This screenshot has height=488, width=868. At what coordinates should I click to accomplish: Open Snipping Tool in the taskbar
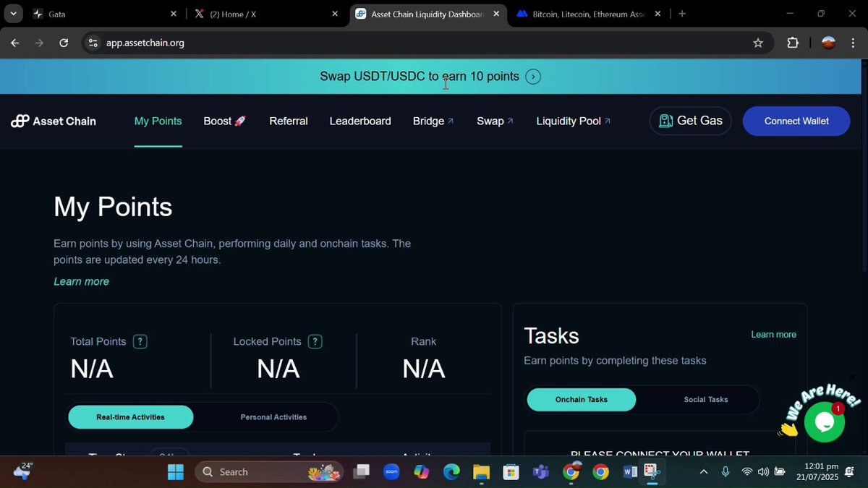coord(652,472)
